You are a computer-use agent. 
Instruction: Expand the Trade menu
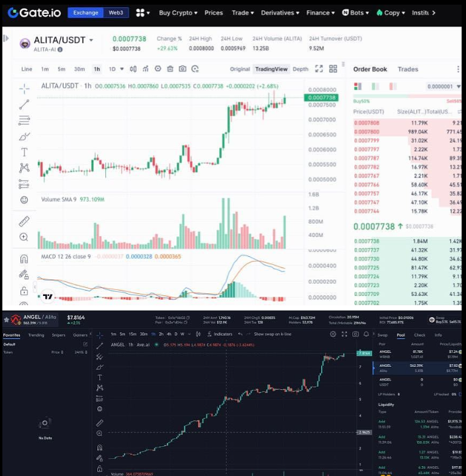[x=242, y=13]
